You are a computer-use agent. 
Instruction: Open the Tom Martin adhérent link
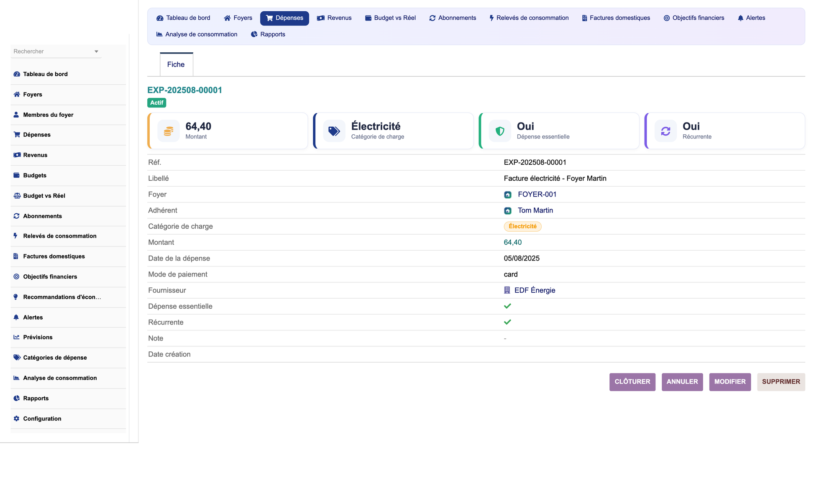pyautogui.click(x=535, y=210)
